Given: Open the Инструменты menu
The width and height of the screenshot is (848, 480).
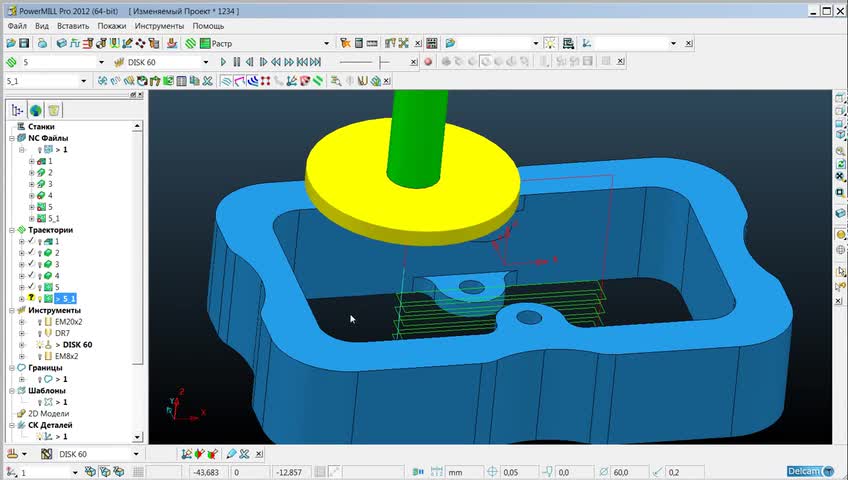Looking at the screenshot, I should pyautogui.click(x=159, y=26).
